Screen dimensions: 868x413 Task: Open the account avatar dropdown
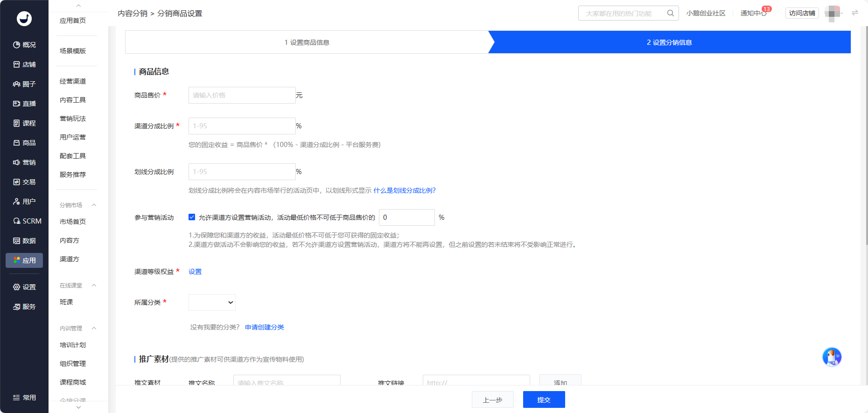tap(834, 13)
